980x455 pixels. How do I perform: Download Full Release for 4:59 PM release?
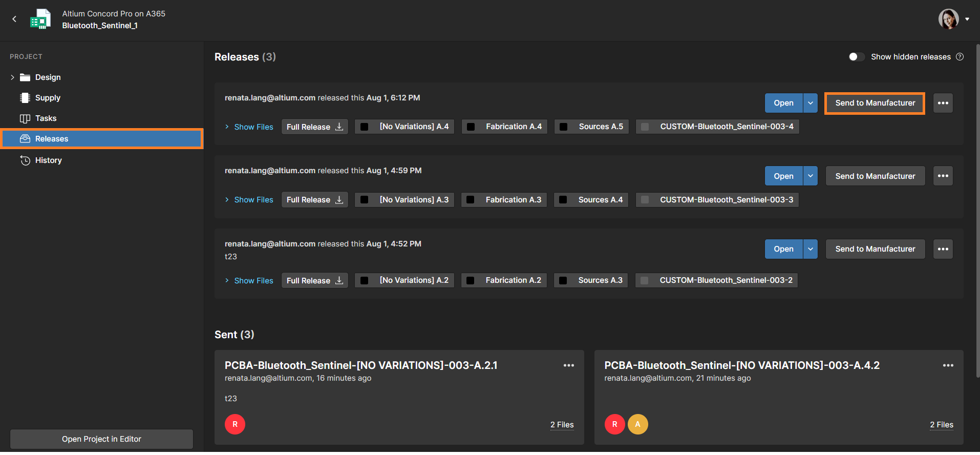coord(315,200)
